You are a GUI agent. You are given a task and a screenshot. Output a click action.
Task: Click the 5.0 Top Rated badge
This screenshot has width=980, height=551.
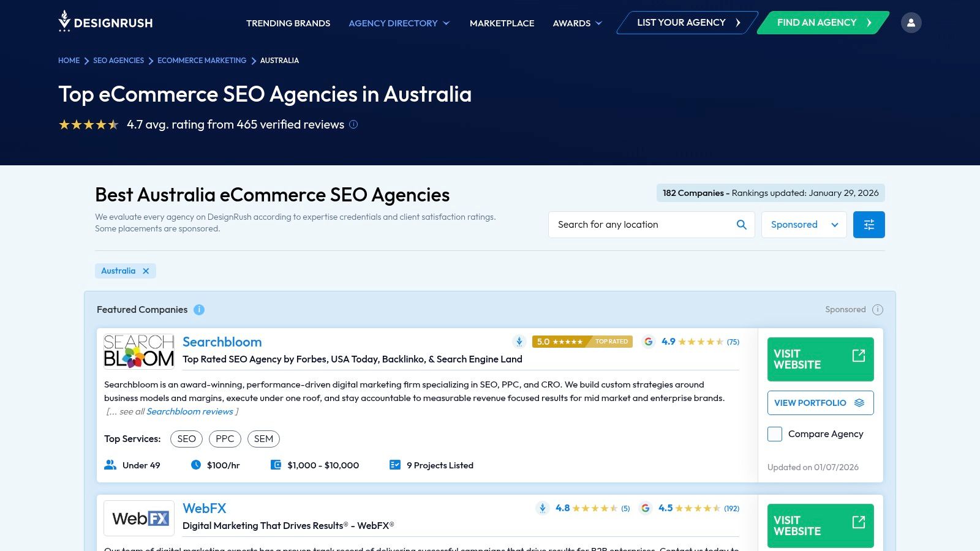click(582, 342)
